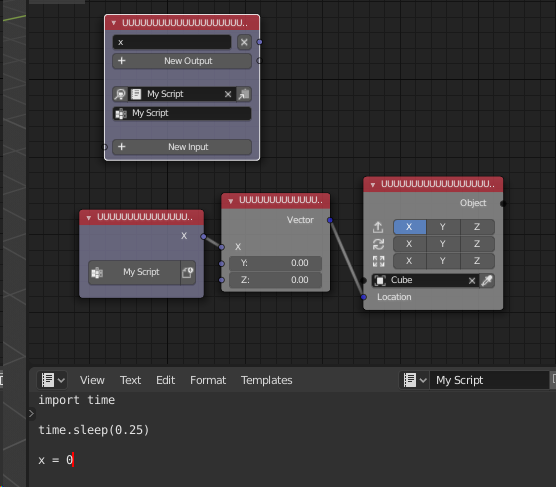Image resolution: width=556 pixels, height=487 pixels.
Task: Toggle location X on the Object node
Action: 410,227
